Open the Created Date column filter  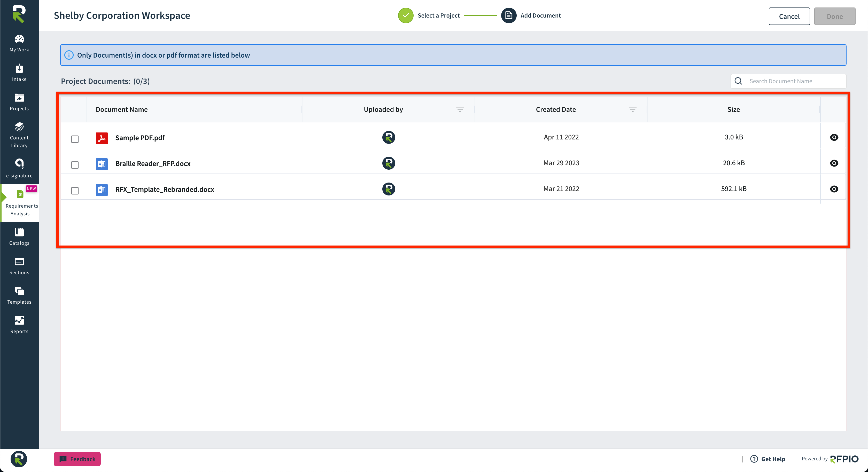632,109
